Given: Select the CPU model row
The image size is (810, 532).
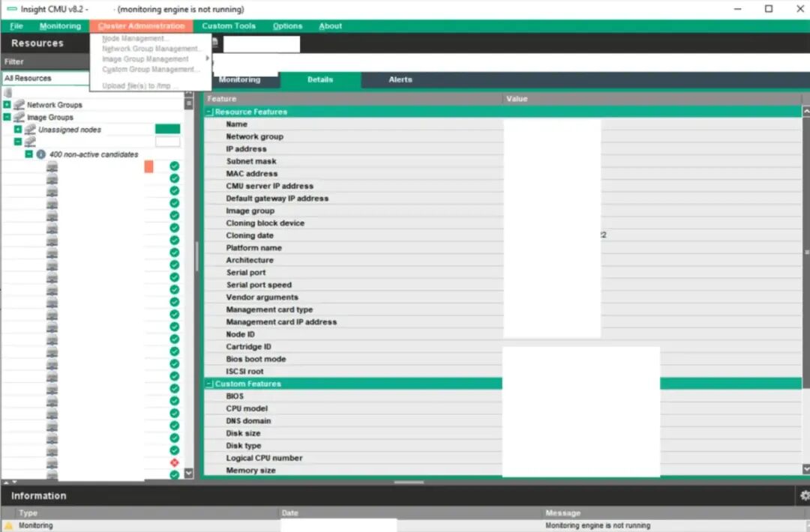Looking at the screenshot, I should click(x=503, y=408).
